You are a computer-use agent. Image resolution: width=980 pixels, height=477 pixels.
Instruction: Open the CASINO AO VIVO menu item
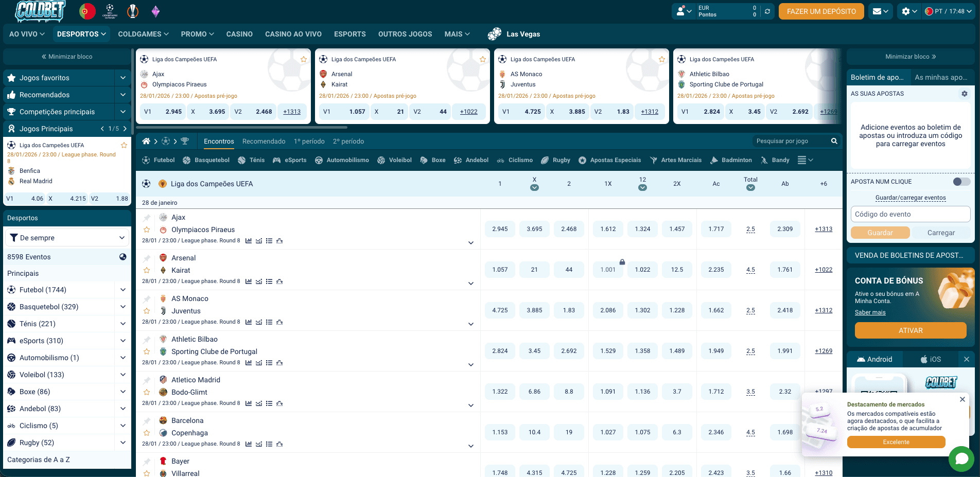(x=293, y=34)
